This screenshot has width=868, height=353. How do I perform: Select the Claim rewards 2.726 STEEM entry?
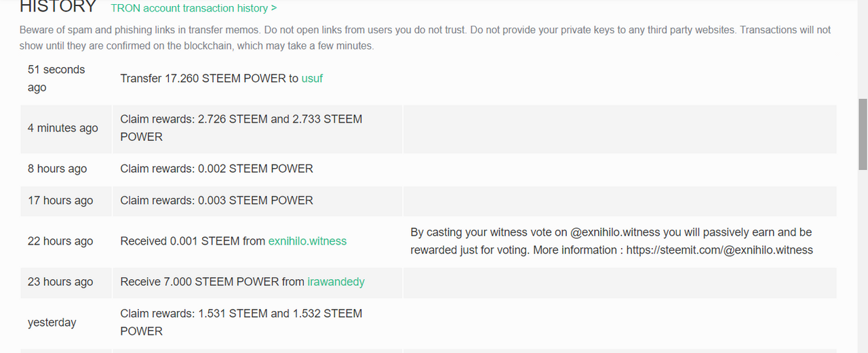pyautogui.click(x=241, y=127)
